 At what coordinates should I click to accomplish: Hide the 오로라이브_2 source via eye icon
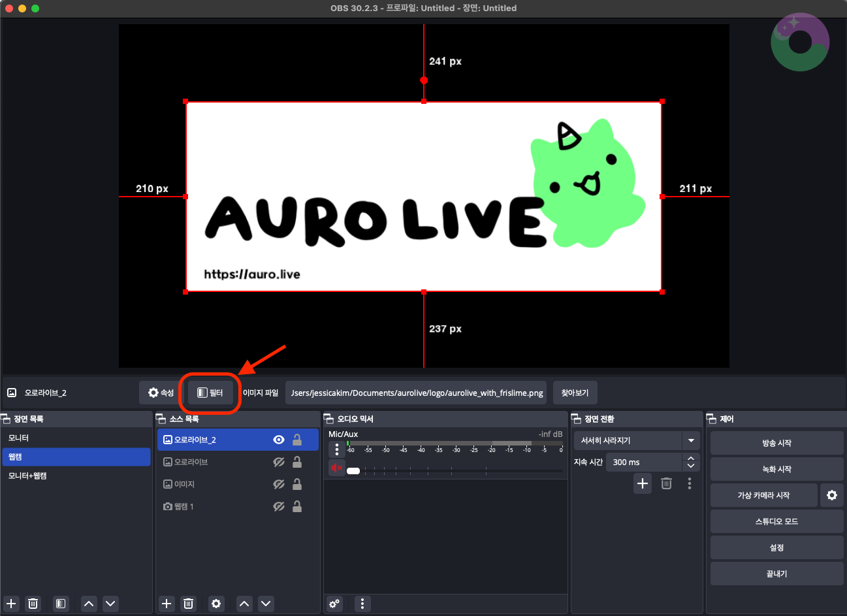pyautogui.click(x=279, y=440)
